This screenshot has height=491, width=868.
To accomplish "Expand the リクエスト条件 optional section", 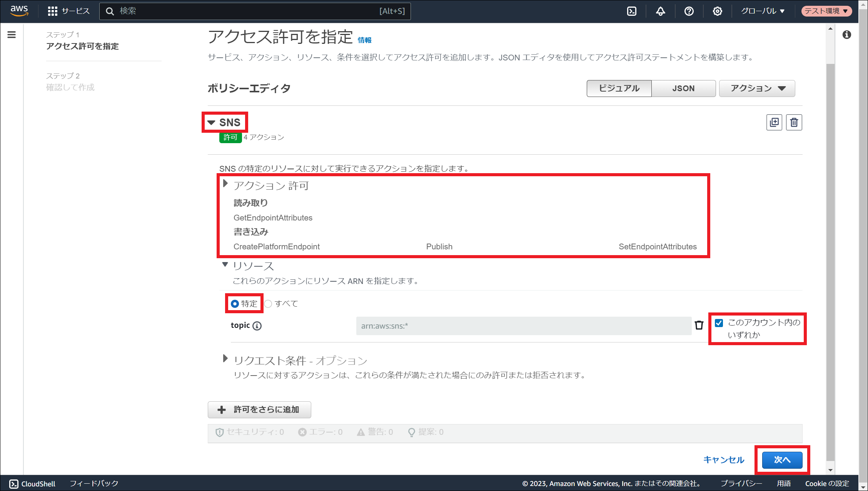I will pyautogui.click(x=225, y=359).
